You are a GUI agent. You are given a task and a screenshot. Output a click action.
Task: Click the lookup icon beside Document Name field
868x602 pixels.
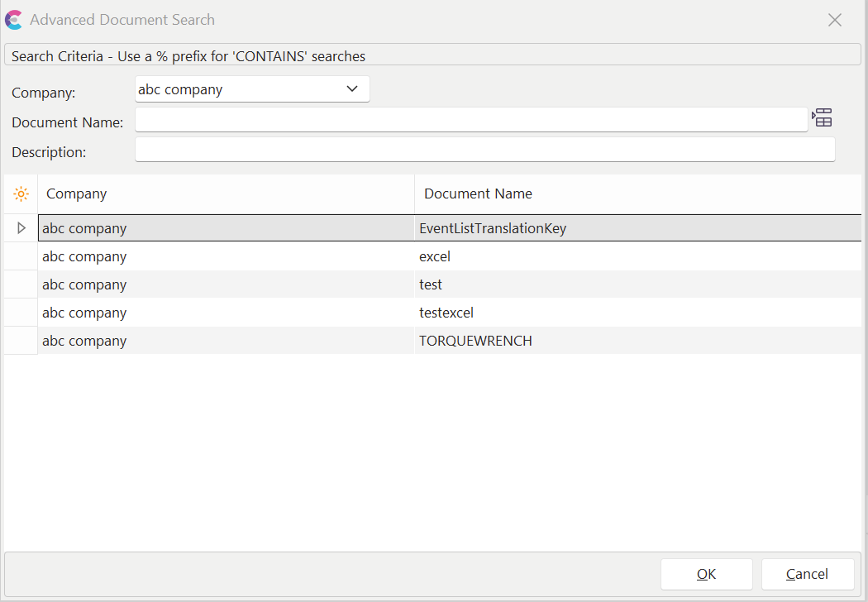coord(822,118)
